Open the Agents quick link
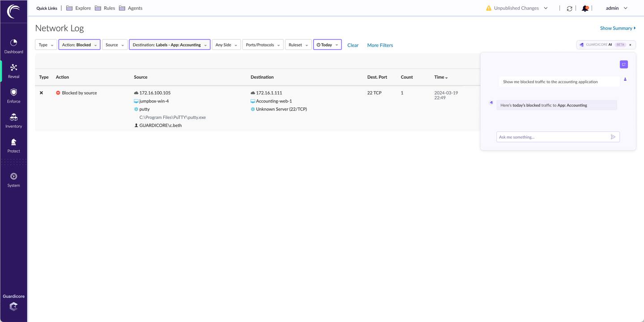Image resolution: width=644 pixels, height=322 pixels. (x=131, y=8)
